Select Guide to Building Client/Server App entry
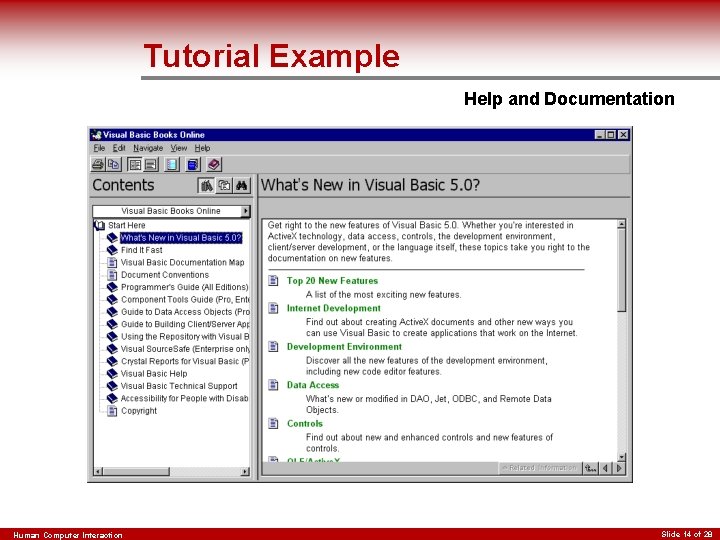This screenshot has width=720, height=540. click(185, 324)
